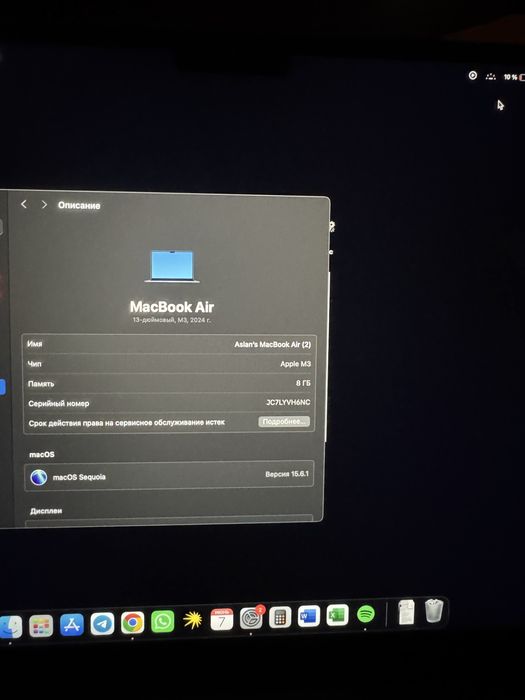This screenshot has width=525, height=700.
Task: Open Finder from the Dock
Action: tap(11, 627)
